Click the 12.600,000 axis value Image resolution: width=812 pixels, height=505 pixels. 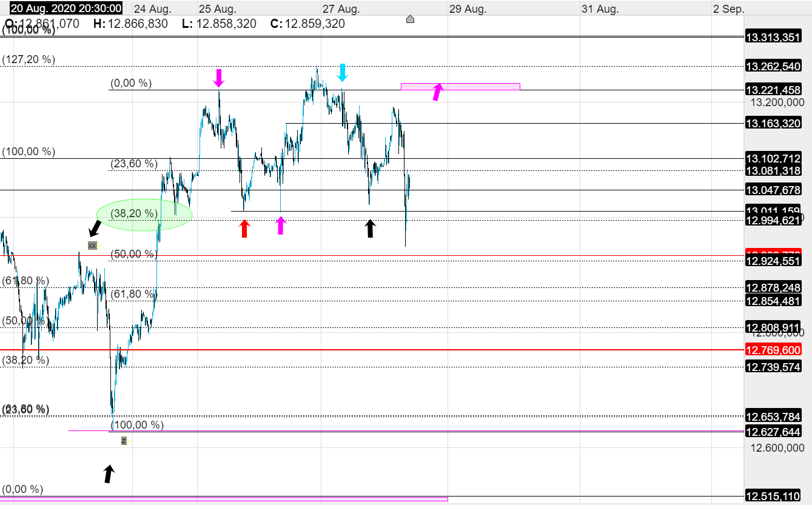tap(778, 448)
